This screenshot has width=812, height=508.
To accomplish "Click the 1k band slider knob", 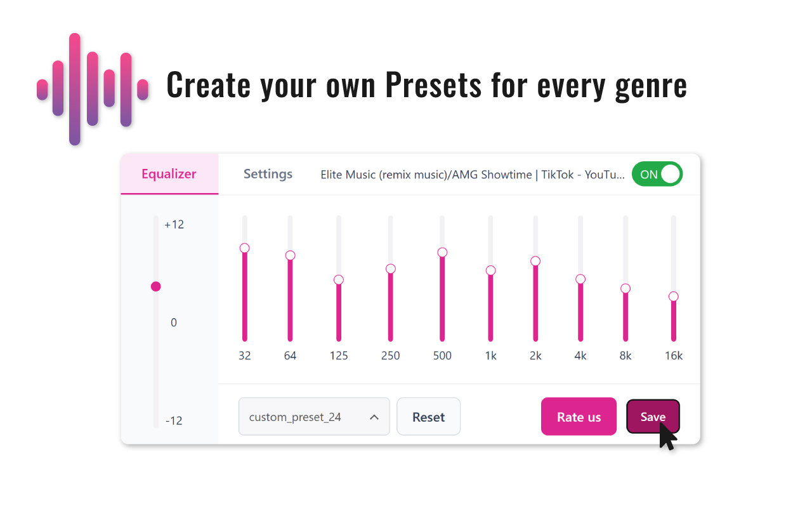I will [x=490, y=271].
